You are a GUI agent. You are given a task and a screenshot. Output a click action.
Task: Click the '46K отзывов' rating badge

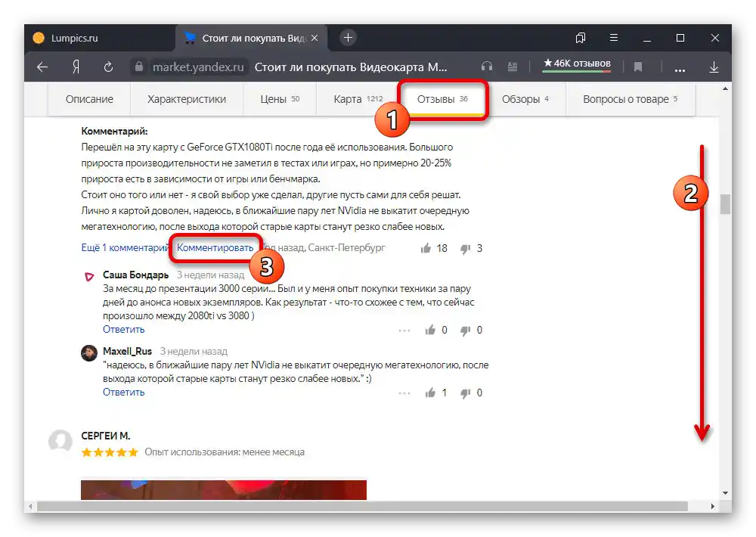[x=577, y=64]
